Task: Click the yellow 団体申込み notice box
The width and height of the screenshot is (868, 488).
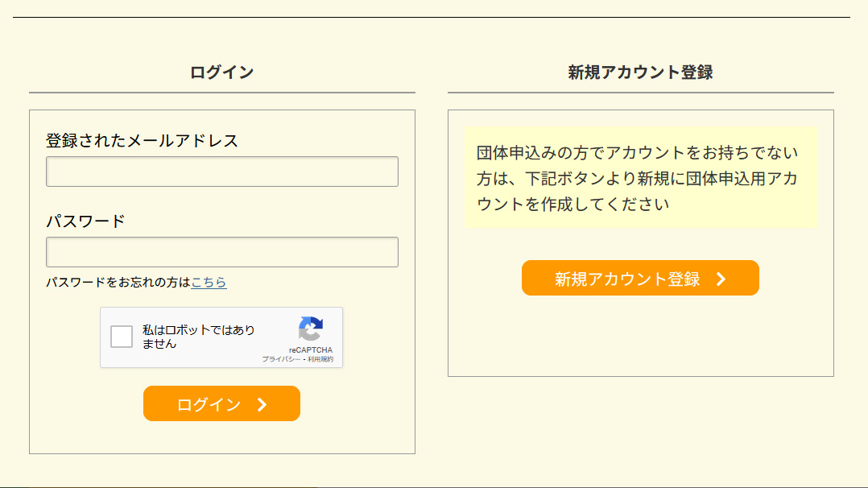Action: (640, 177)
